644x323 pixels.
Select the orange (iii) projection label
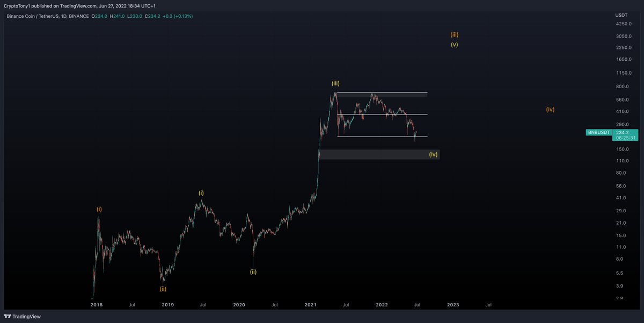(x=454, y=35)
